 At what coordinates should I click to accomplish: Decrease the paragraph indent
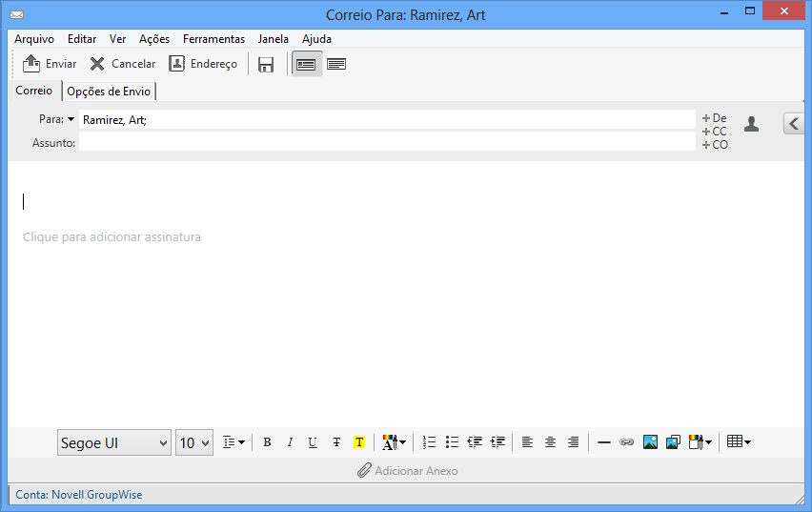(x=475, y=442)
